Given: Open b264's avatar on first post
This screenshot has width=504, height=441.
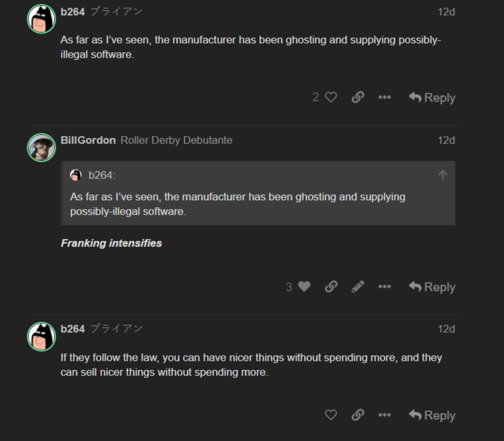Looking at the screenshot, I should [41, 19].
